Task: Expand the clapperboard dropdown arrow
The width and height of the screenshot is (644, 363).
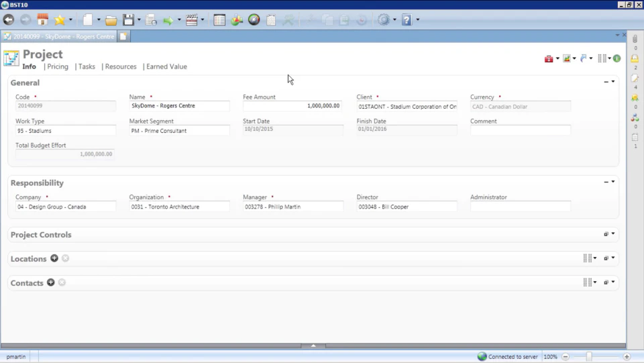Action: (203, 19)
